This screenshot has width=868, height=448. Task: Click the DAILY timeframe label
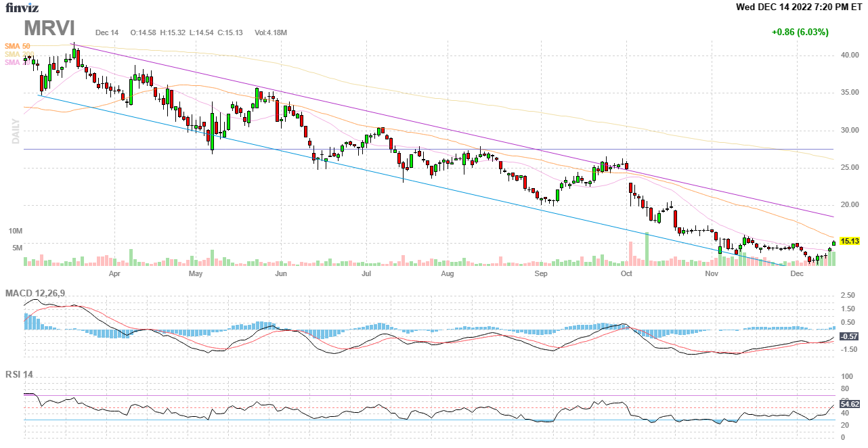coord(14,132)
